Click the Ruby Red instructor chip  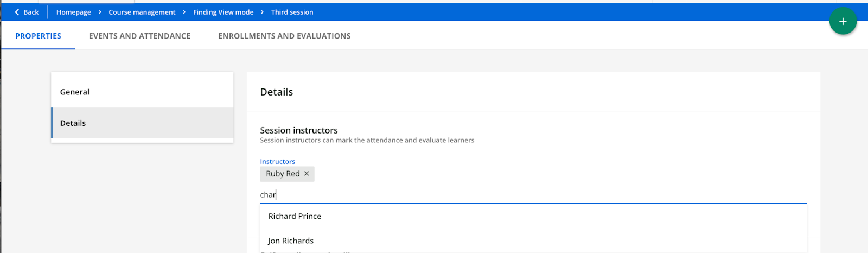click(282, 174)
